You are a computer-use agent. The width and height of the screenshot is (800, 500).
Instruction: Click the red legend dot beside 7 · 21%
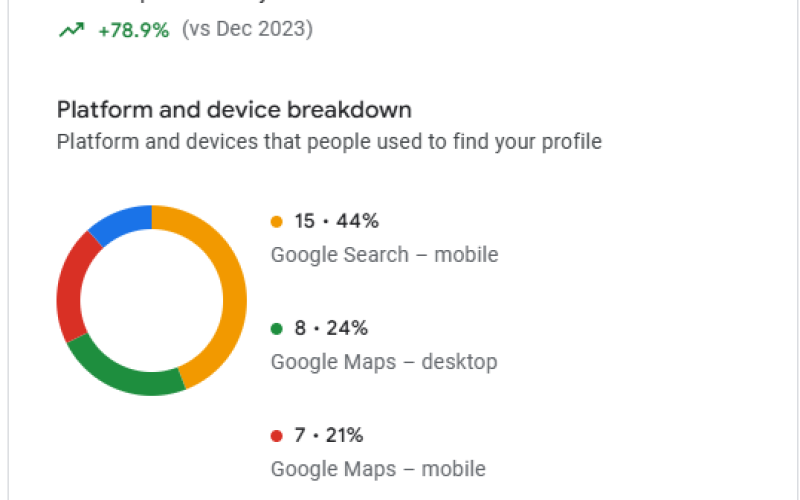click(x=277, y=436)
